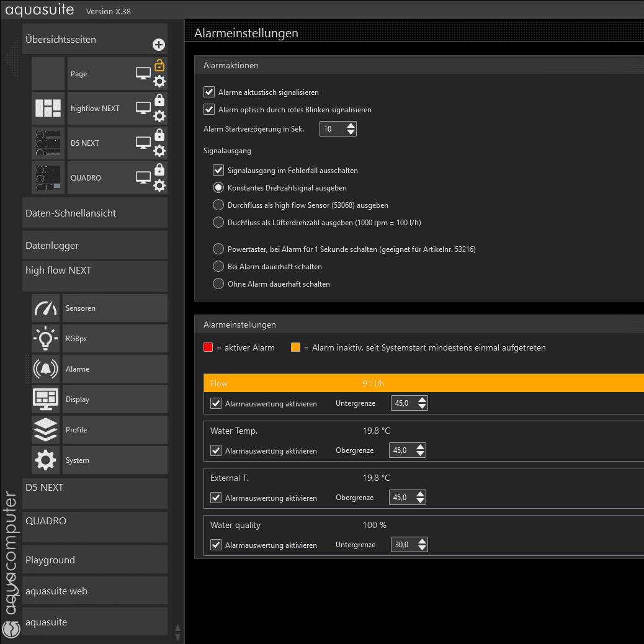Viewport: 644px width, 644px height.
Task: Open the System page
Action: tap(115, 460)
